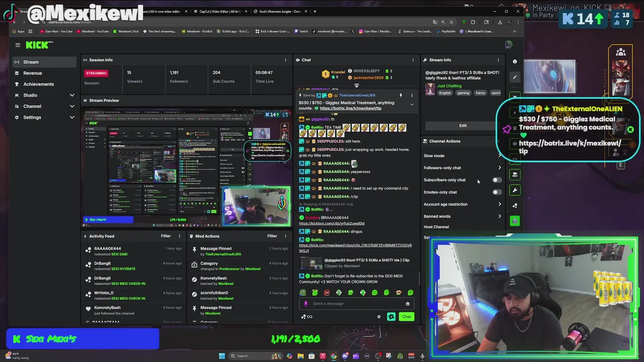644x362 pixels.
Task: Click green Chat send button
Action: tap(407, 317)
